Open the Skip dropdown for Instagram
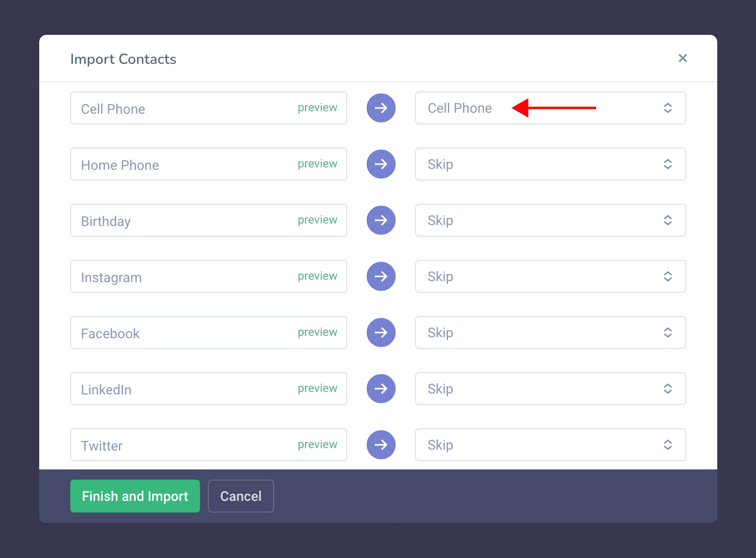Image resolution: width=756 pixels, height=558 pixels. tap(551, 276)
